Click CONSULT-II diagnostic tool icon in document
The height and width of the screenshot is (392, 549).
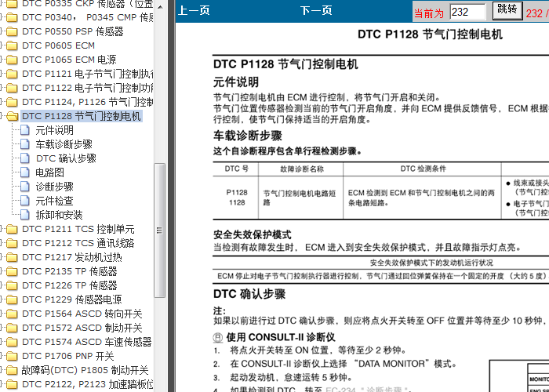218,337
